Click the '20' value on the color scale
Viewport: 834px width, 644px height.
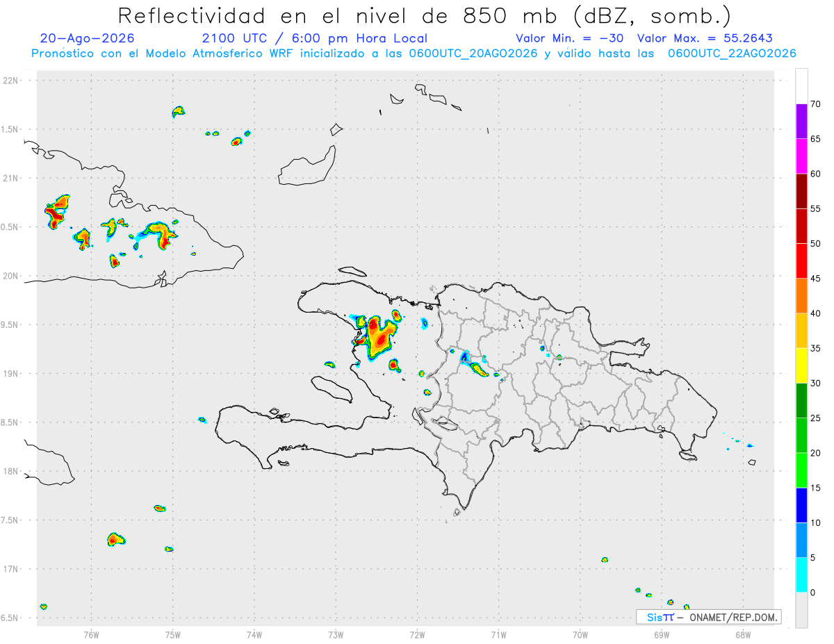point(815,453)
